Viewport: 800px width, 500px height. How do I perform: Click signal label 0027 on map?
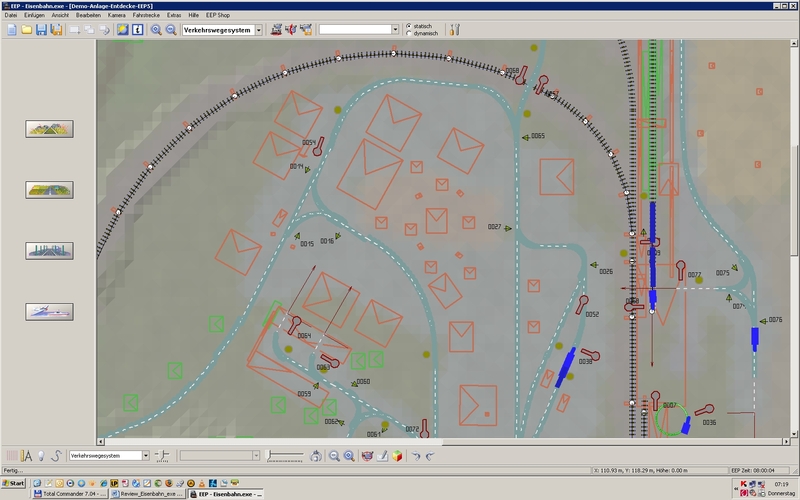tap(494, 227)
